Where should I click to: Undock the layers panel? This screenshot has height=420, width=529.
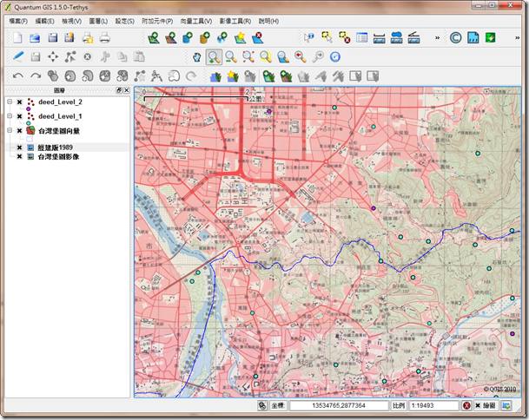(119, 90)
